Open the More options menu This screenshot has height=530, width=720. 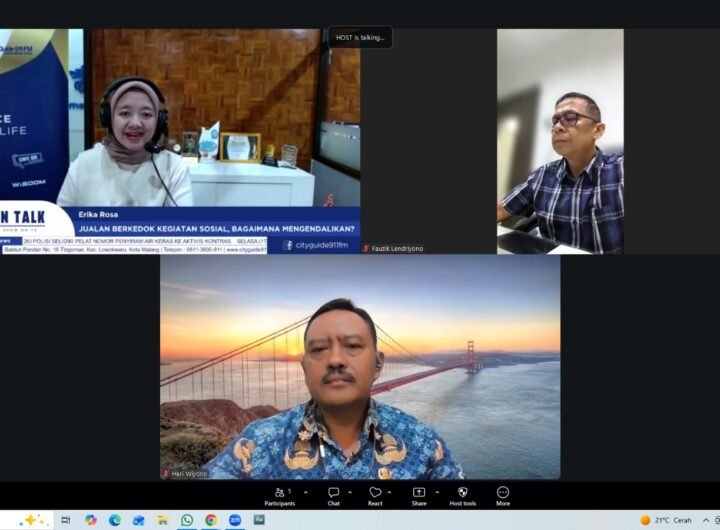coord(503,495)
